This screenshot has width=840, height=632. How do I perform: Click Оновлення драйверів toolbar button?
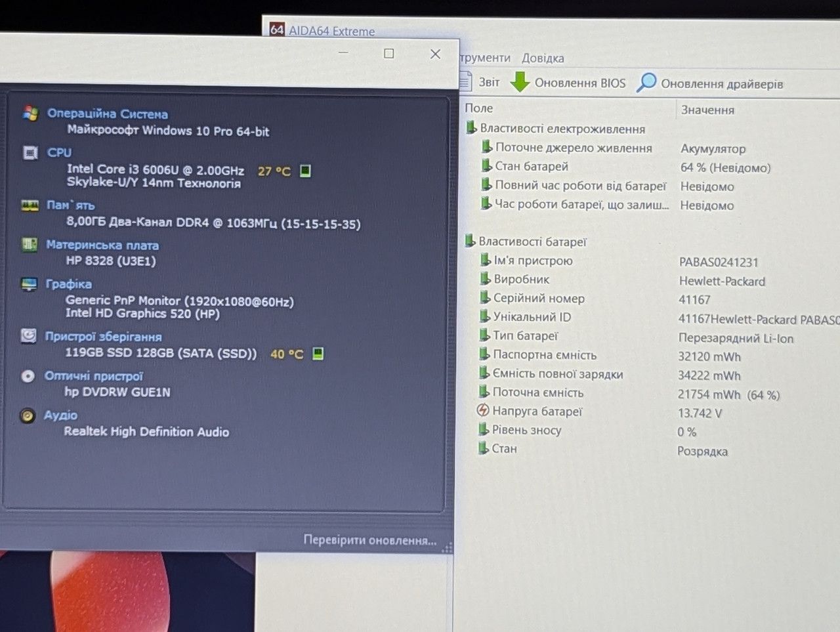[x=710, y=83]
